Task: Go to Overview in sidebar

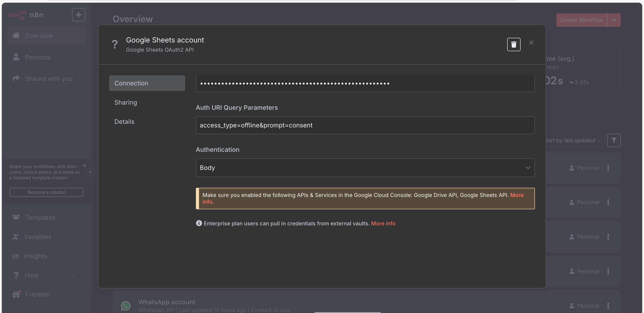Action: [46, 36]
